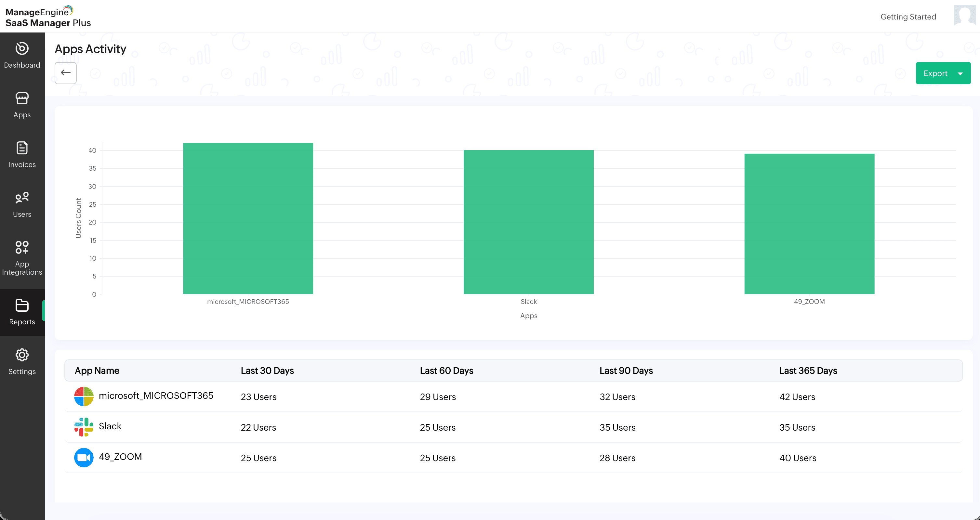Open the Dashboard section
980x520 pixels.
coord(22,55)
